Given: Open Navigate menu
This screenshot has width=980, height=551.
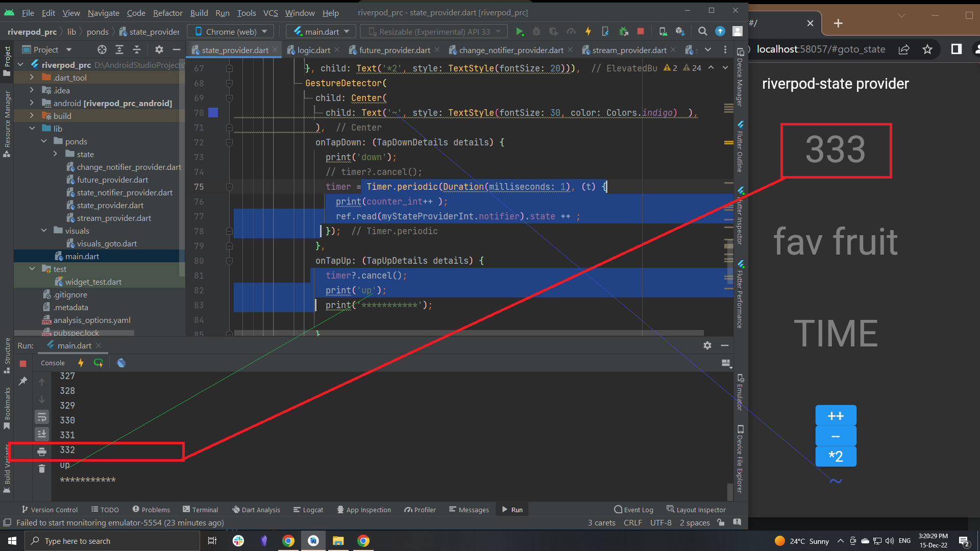Looking at the screenshot, I should tap(103, 13).
